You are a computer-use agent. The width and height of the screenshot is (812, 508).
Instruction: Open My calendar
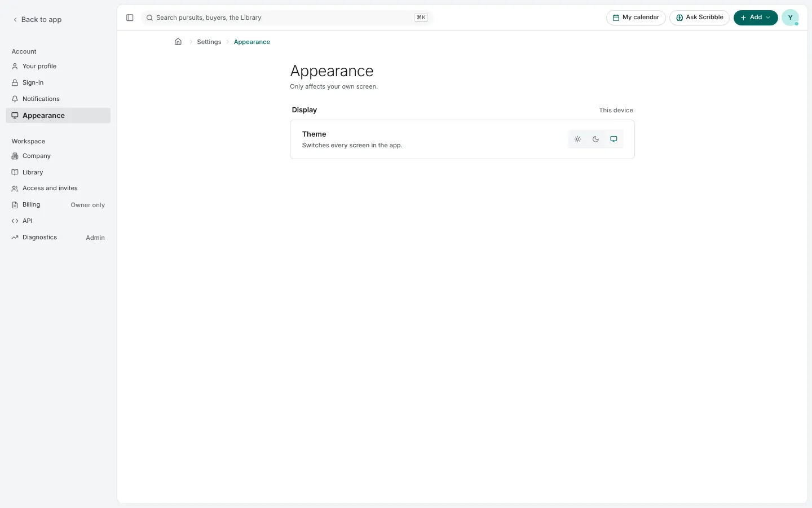636,17
